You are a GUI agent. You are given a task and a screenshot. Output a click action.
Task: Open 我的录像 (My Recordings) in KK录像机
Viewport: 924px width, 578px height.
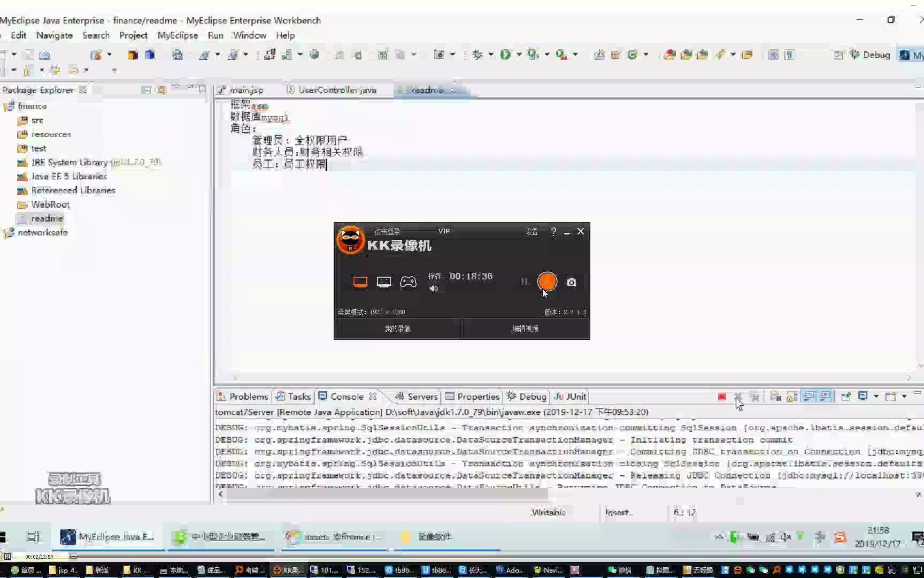coord(397,328)
